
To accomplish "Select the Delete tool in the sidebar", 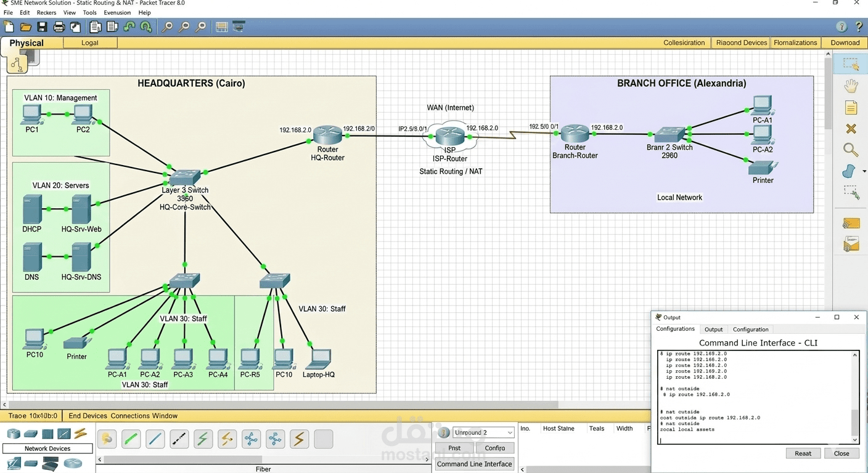I will point(851,129).
